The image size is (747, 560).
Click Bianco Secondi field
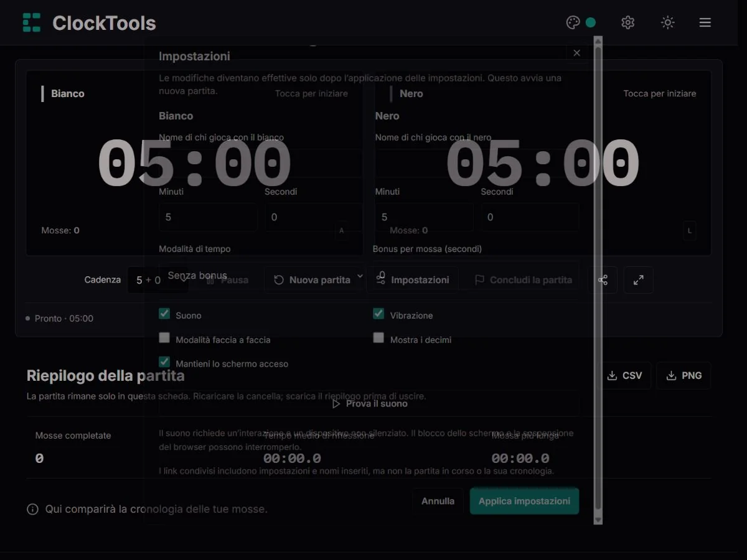click(314, 217)
